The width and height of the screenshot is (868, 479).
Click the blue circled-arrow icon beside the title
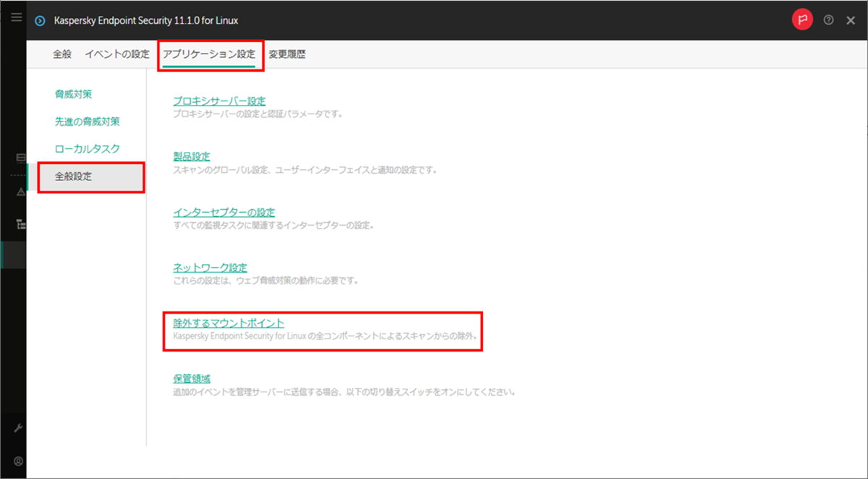[x=41, y=20]
